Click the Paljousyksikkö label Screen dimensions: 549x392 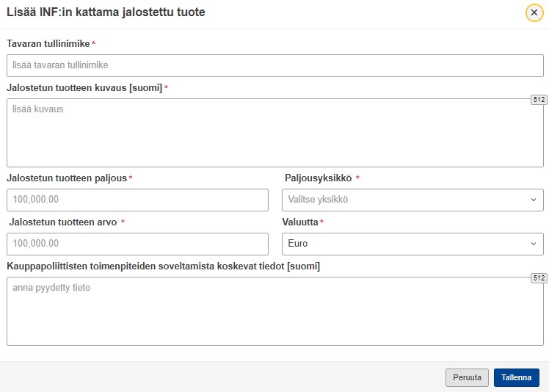(318, 178)
